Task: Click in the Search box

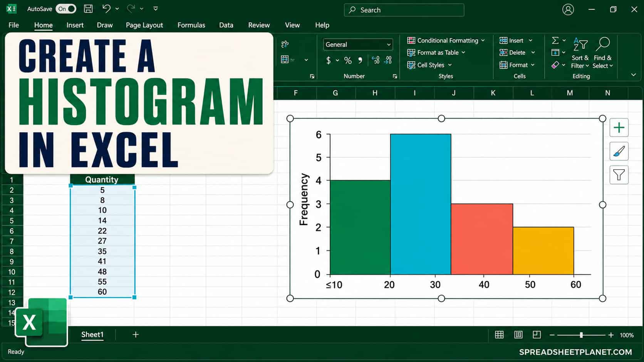Action: [x=404, y=10]
